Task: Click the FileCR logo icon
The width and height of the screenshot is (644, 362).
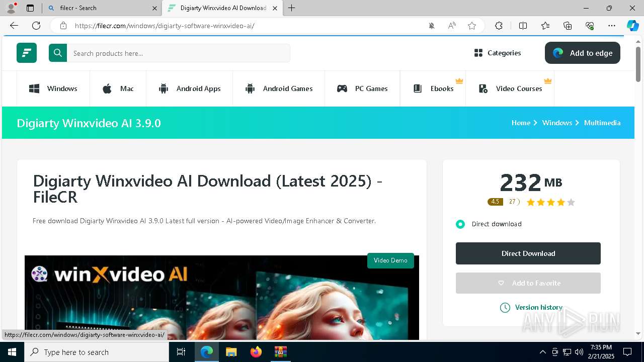Action: [x=27, y=53]
